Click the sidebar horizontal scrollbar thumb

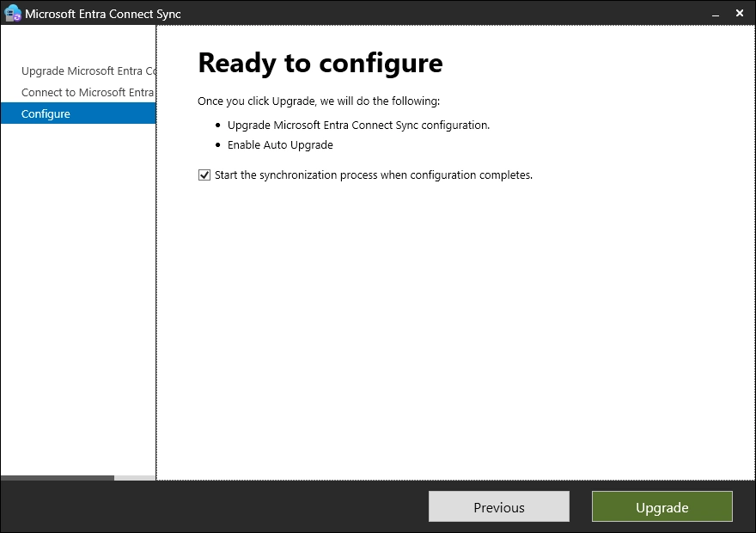(57, 478)
